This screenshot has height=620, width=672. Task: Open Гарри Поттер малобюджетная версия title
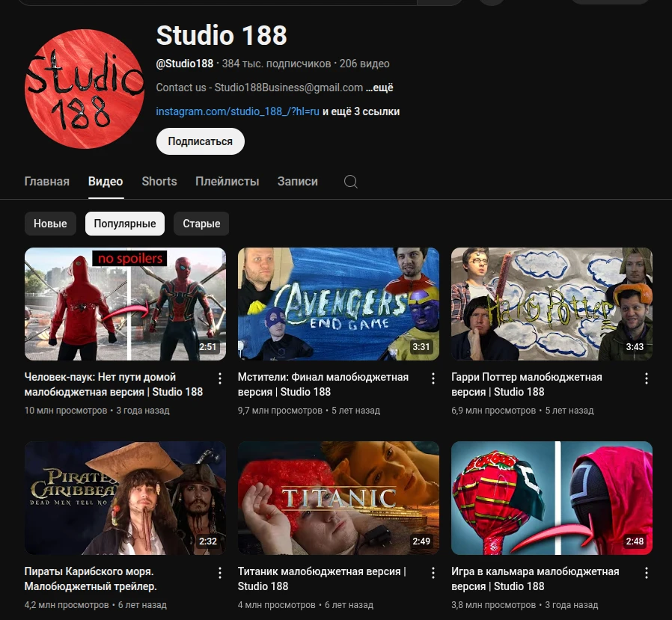[527, 384]
